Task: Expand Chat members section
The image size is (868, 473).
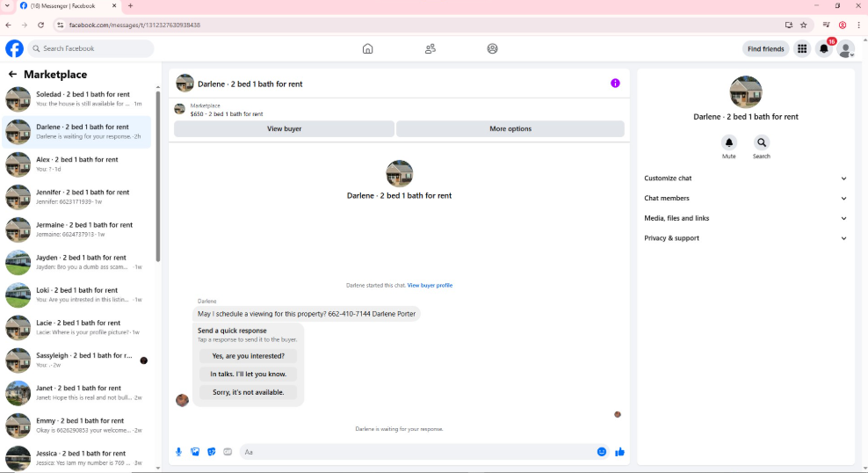Action: (745, 199)
